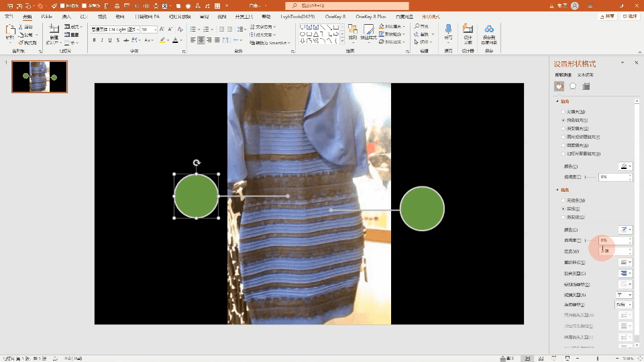Click the Dictate microphone icon
Viewport: 644px width, 362px height.
[x=448, y=29]
